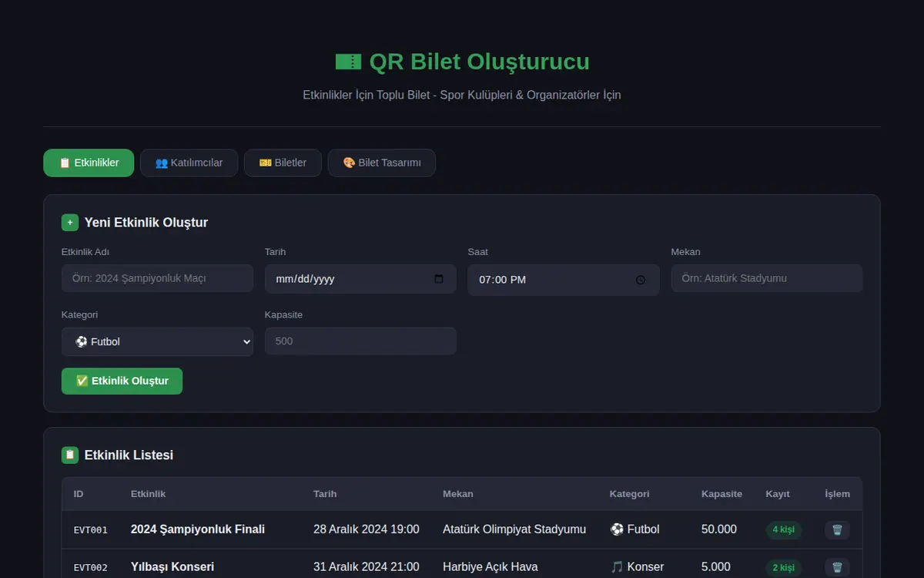Click the date 31 Aralık 2024 21:00
The height and width of the screenshot is (578, 924).
point(367,567)
